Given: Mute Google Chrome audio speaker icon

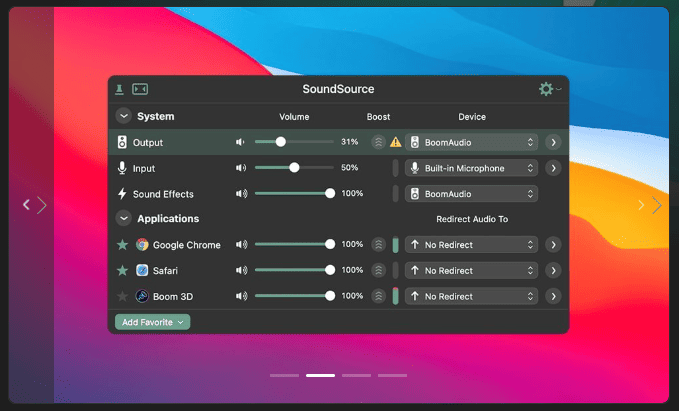Looking at the screenshot, I should point(242,245).
